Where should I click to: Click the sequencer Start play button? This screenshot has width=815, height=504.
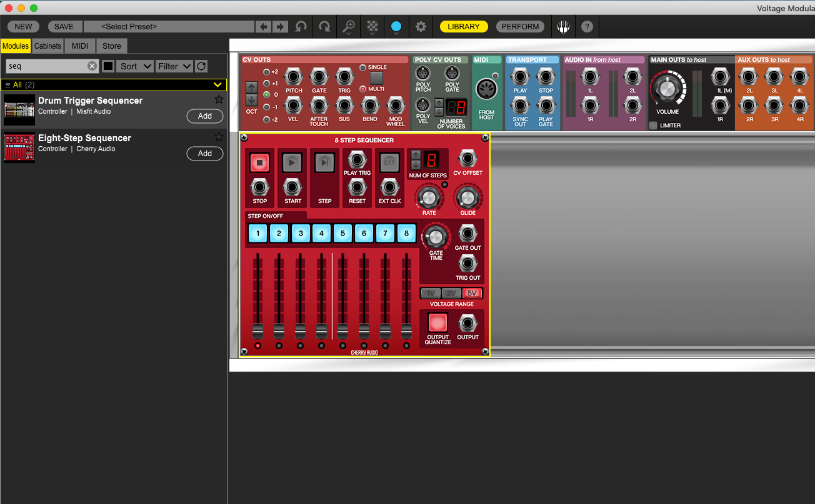[292, 163]
